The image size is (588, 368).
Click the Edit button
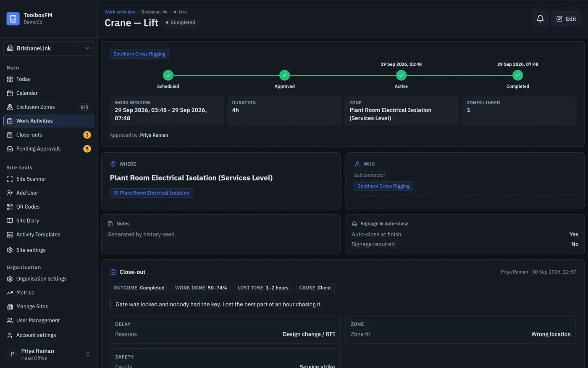[x=566, y=19]
